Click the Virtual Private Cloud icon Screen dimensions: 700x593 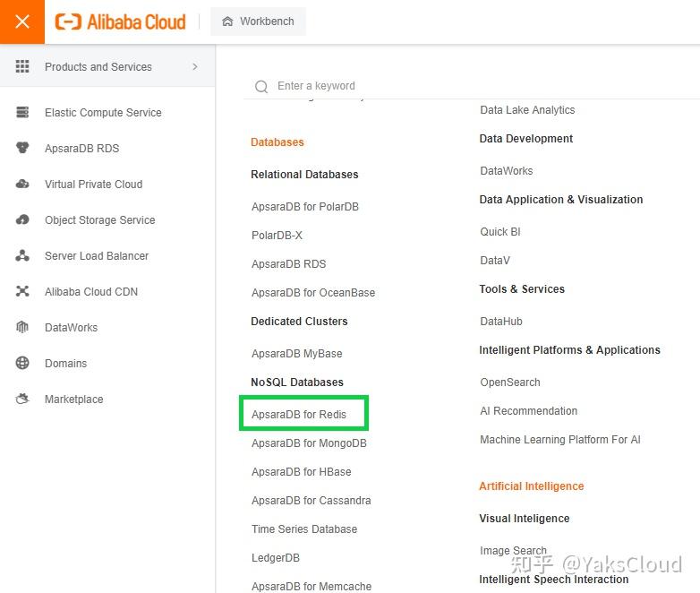pyautogui.click(x=23, y=185)
